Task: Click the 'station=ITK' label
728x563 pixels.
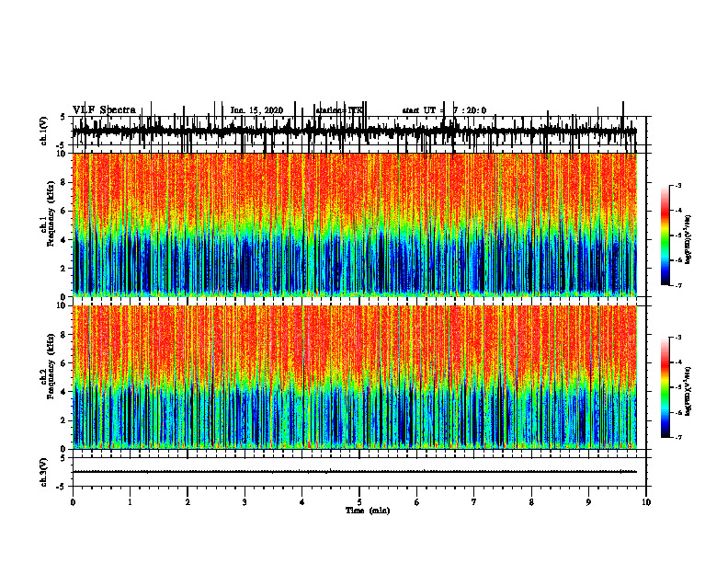Action: pos(338,110)
